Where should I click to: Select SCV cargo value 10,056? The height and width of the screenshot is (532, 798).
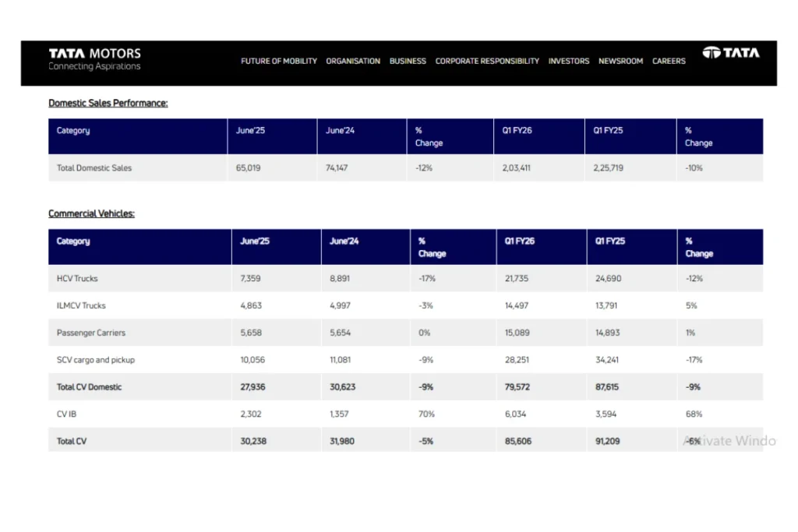point(252,360)
